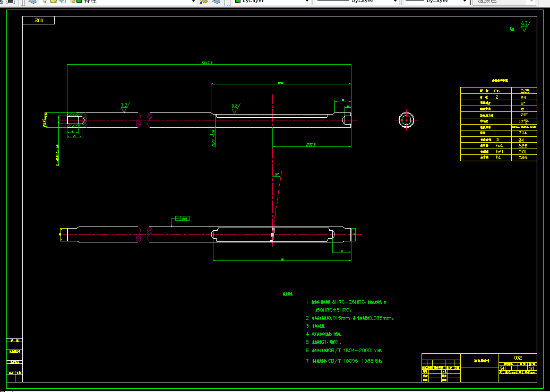The height and width of the screenshot is (392, 550).
Task: Select the 1297.3 dimension text
Action: [311, 144]
